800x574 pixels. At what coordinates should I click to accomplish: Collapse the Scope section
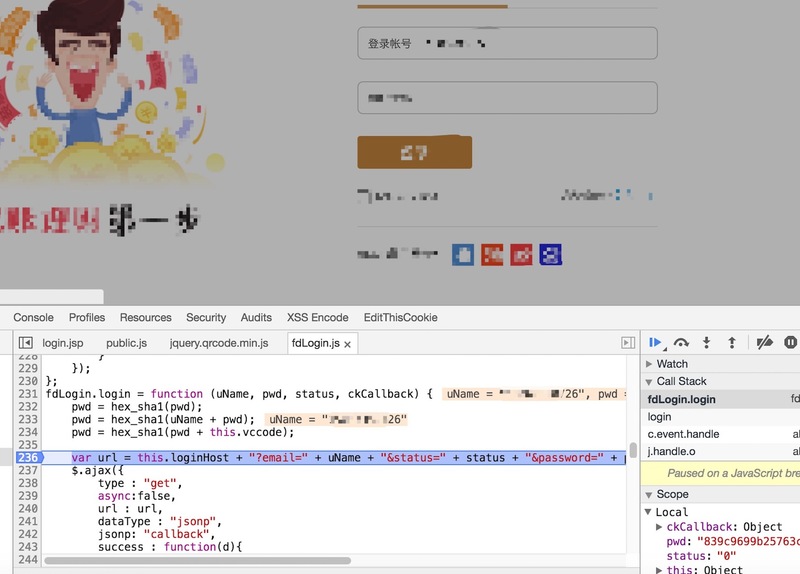[650, 494]
